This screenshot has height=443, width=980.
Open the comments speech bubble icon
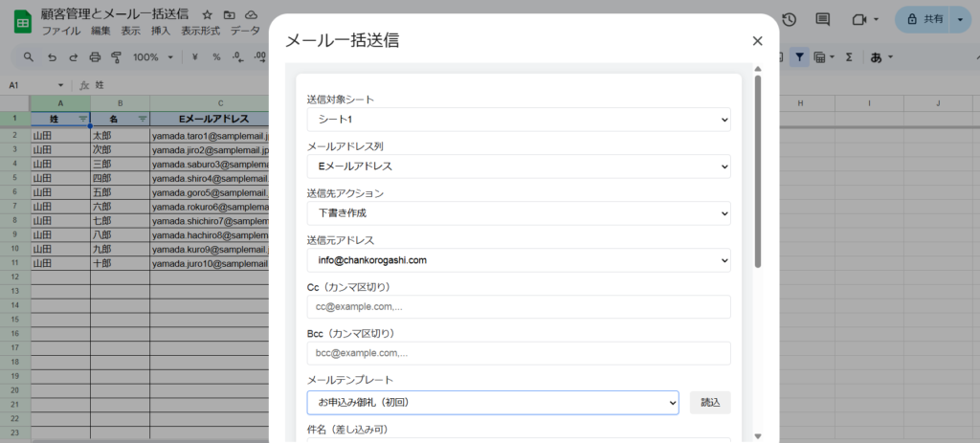pos(822,19)
